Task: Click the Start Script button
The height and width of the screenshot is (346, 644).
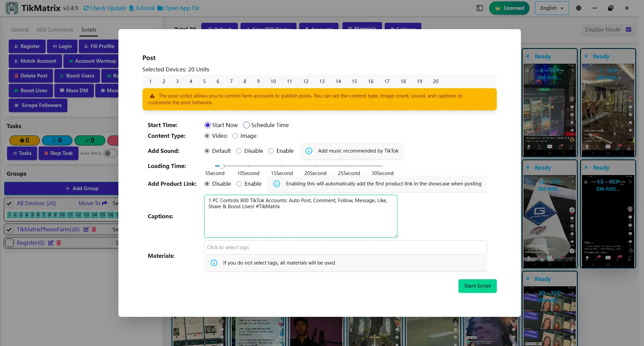Action: (x=477, y=286)
